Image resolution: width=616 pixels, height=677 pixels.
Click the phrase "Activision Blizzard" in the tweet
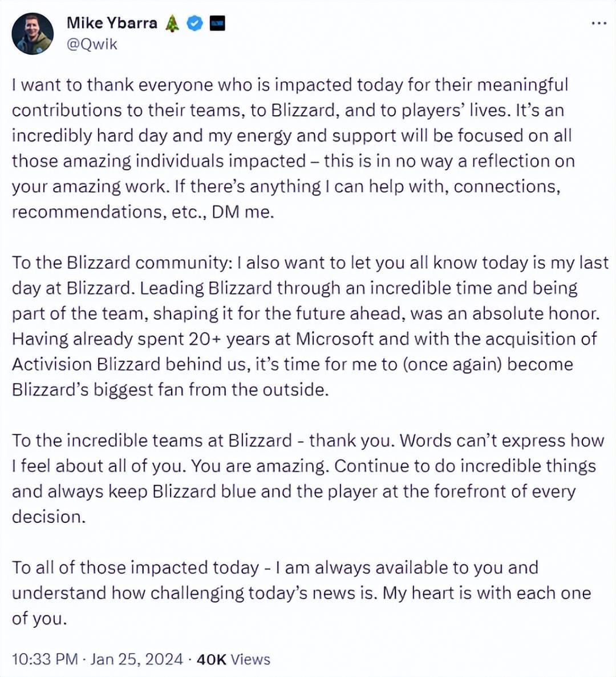(86, 364)
